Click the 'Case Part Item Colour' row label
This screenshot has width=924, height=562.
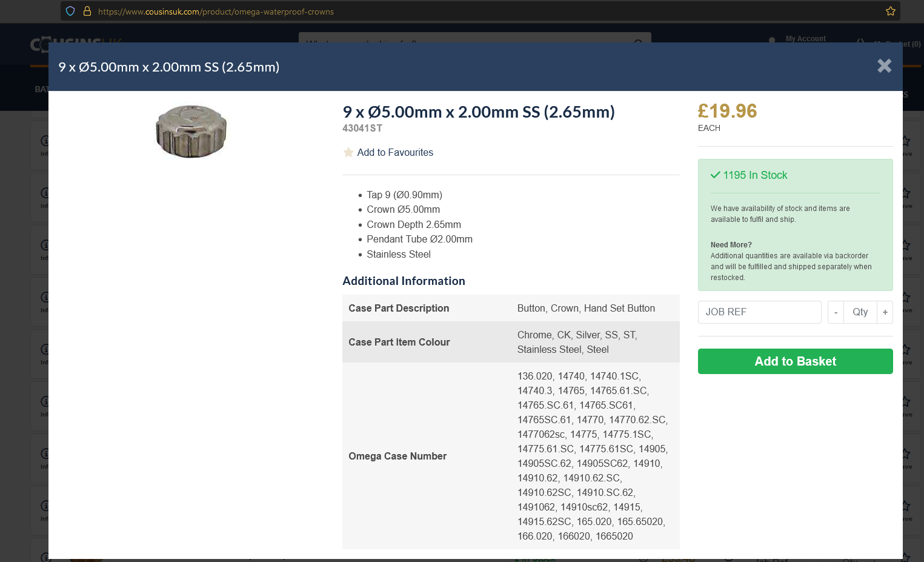click(399, 342)
